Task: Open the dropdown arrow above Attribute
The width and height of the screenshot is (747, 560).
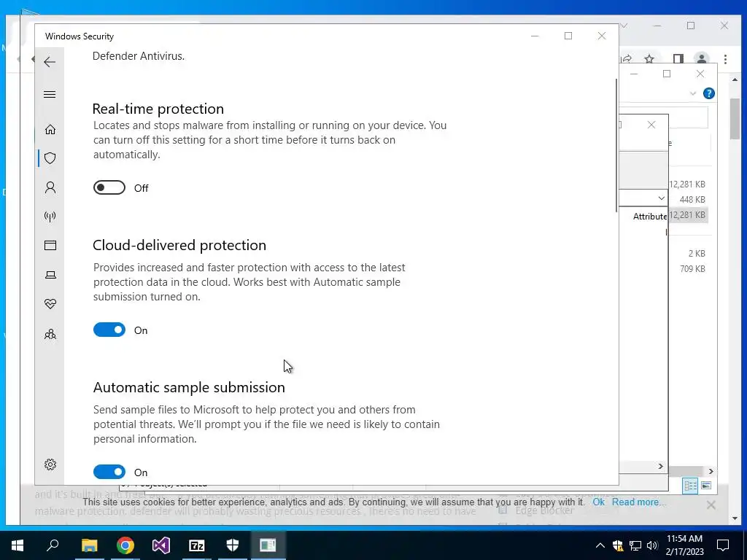Action: tap(661, 198)
